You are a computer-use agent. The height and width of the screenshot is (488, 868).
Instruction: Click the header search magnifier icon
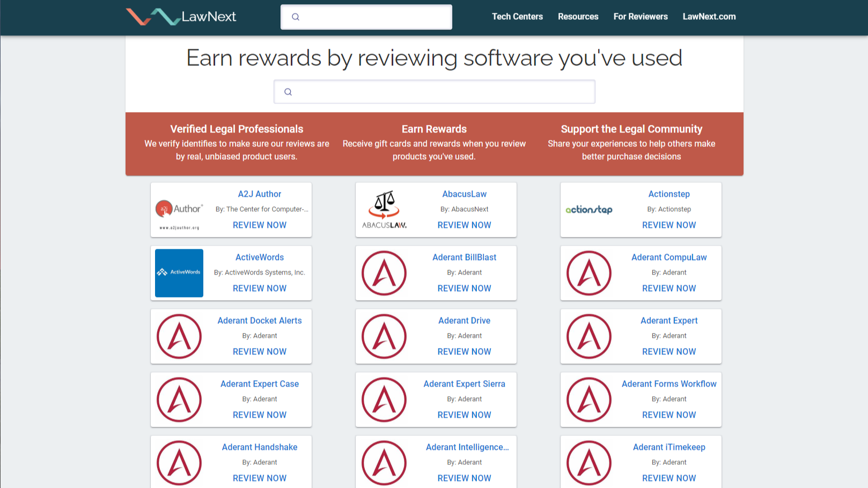(296, 17)
